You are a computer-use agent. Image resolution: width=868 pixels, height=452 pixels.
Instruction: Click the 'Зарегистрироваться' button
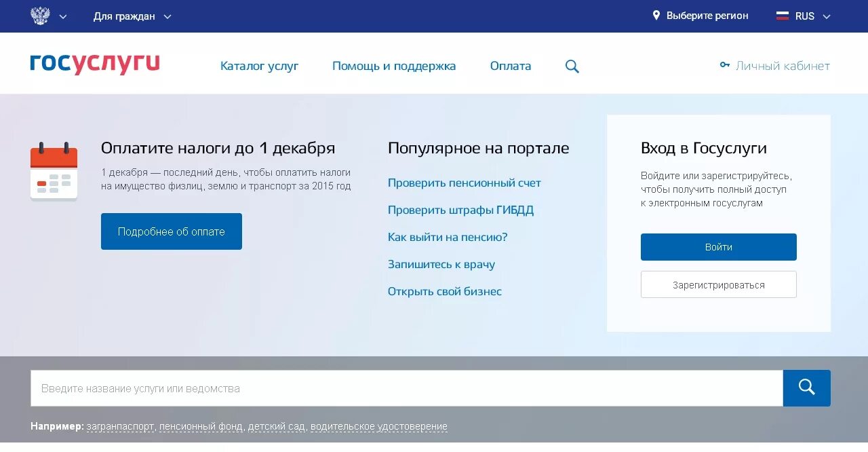click(719, 284)
